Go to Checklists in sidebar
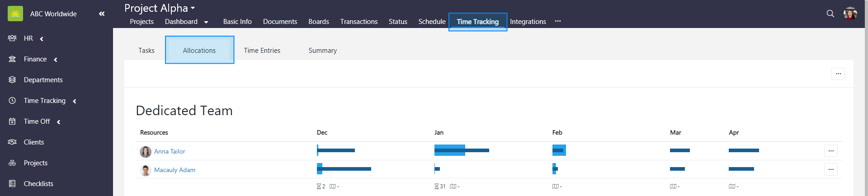The image size is (868, 196). [x=38, y=184]
